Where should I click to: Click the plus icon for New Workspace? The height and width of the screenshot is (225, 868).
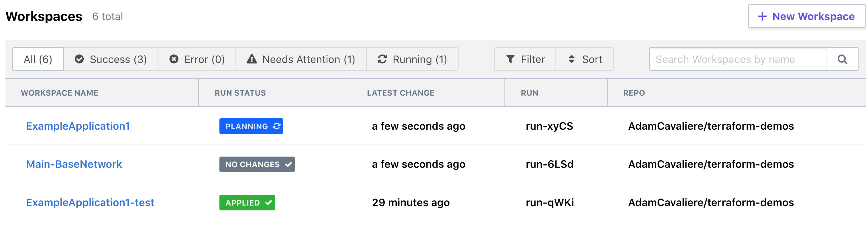(x=762, y=16)
